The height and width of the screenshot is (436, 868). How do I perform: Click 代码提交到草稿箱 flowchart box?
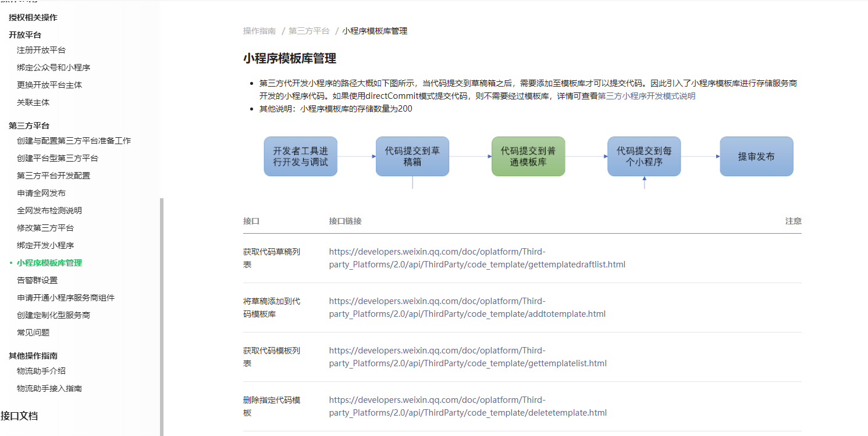point(412,156)
